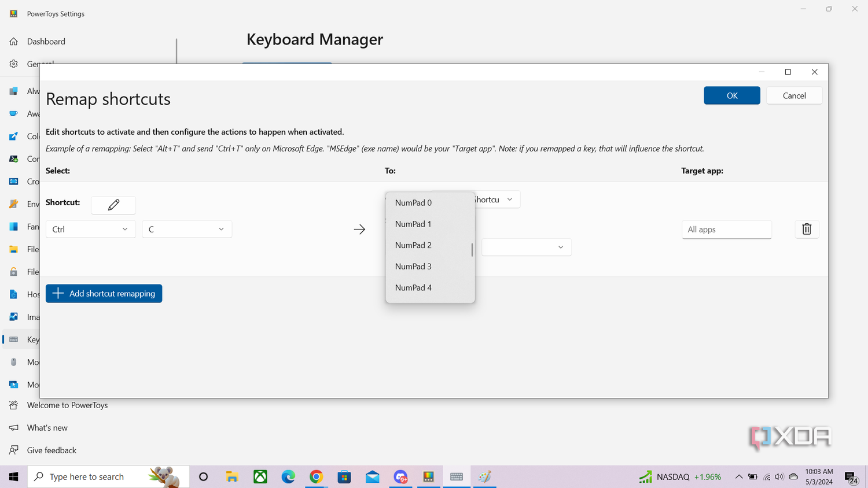Choose NumPad 0 from the key list
868x488 pixels.
click(430, 203)
